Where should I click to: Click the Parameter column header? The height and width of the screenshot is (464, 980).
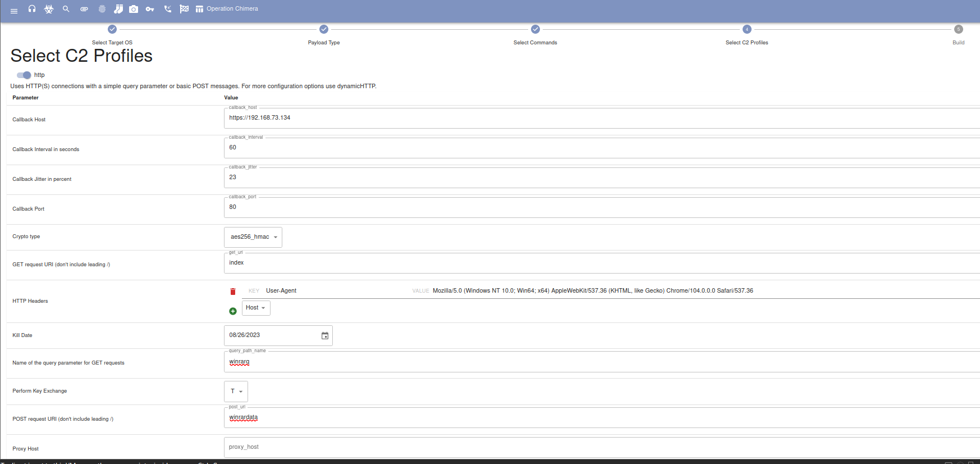point(26,98)
